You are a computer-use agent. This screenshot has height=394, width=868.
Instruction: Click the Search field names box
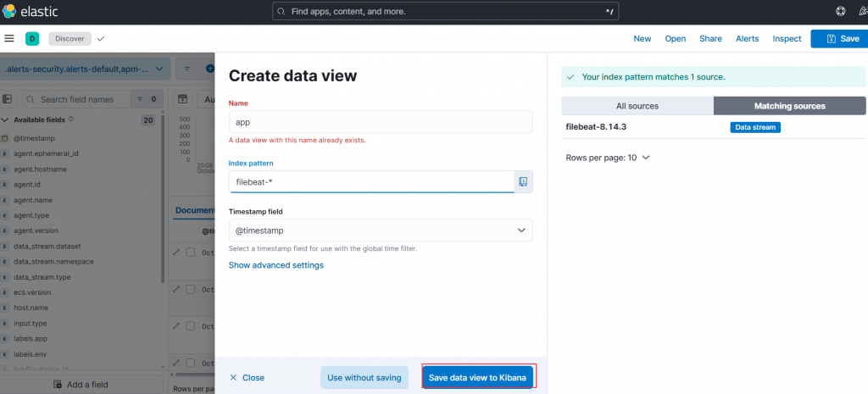click(x=76, y=100)
